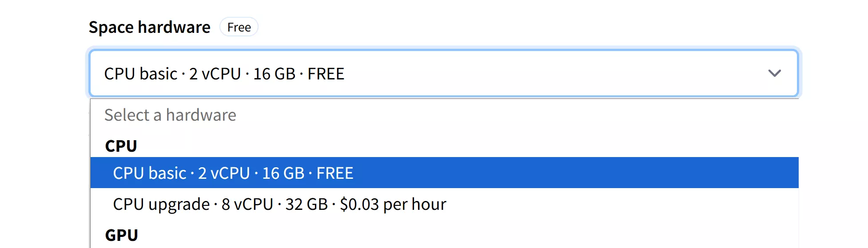Click the GPU group header in list

coord(121,235)
